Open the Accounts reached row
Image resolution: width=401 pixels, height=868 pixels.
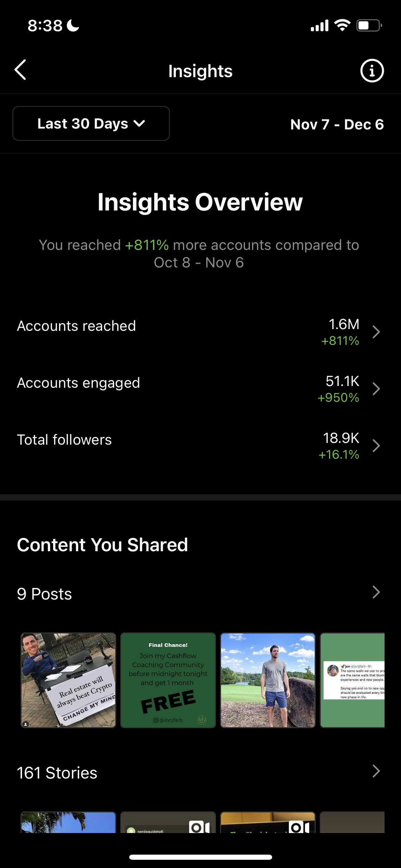point(200,332)
